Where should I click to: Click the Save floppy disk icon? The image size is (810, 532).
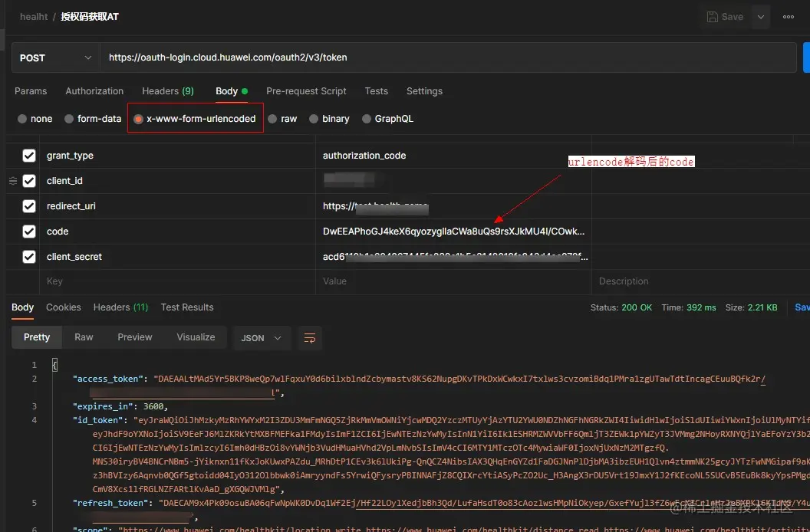tap(713, 17)
